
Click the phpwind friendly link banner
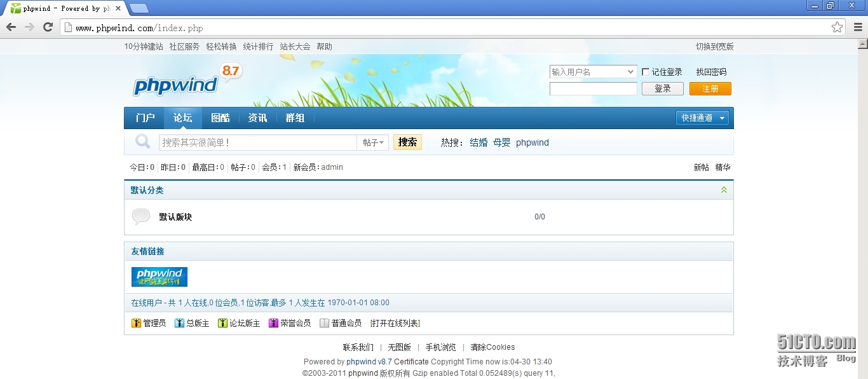click(x=159, y=277)
